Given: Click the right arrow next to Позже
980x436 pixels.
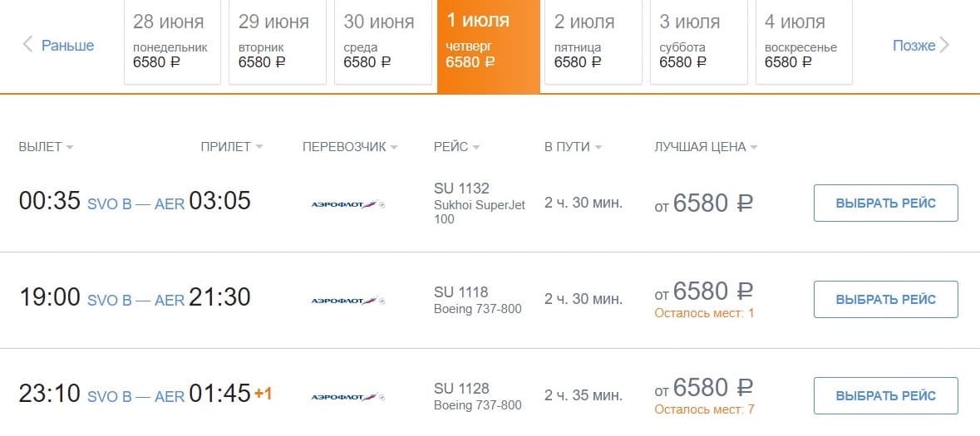Looking at the screenshot, I should [944, 46].
